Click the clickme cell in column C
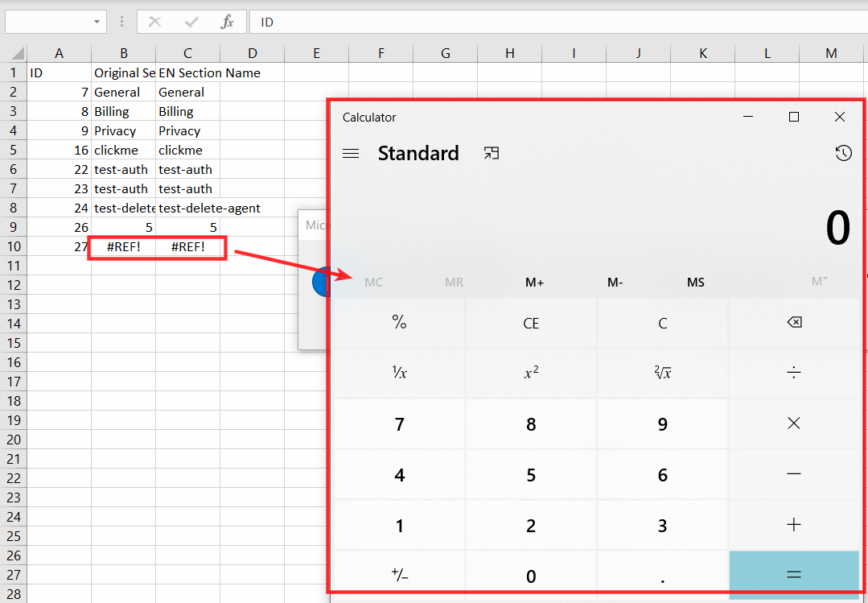Screen dimensions: 868x603 coord(188,151)
